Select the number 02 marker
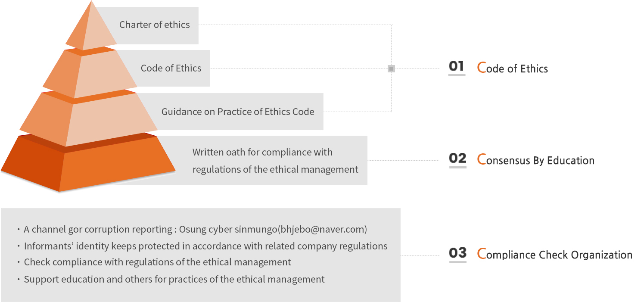The image size is (644, 302). click(x=457, y=159)
